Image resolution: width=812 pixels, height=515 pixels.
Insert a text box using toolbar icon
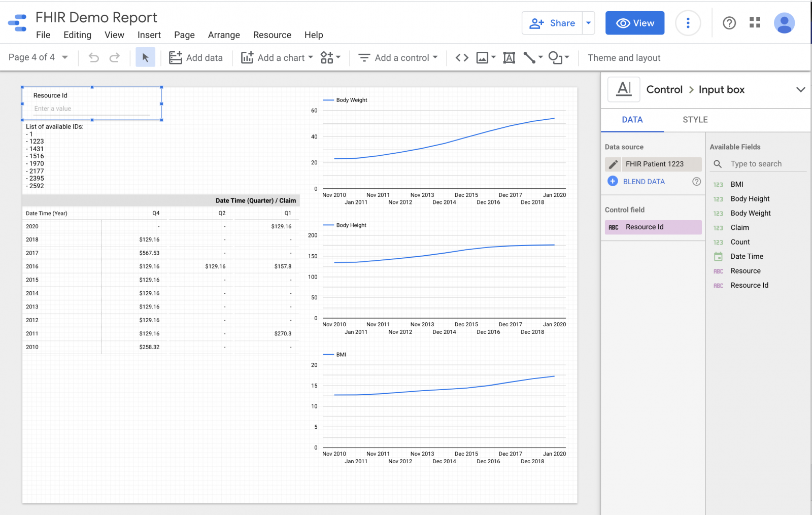[509, 58]
